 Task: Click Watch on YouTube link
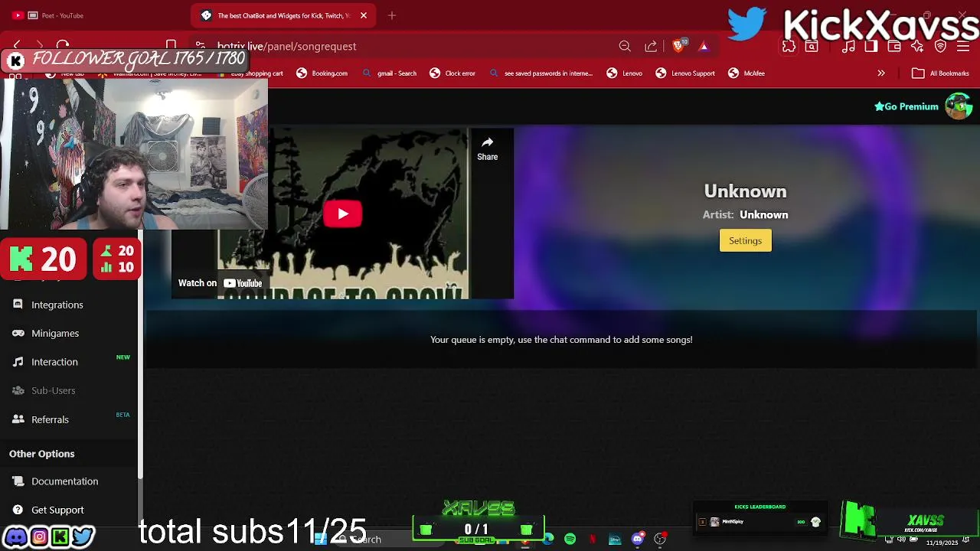[220, 283]
